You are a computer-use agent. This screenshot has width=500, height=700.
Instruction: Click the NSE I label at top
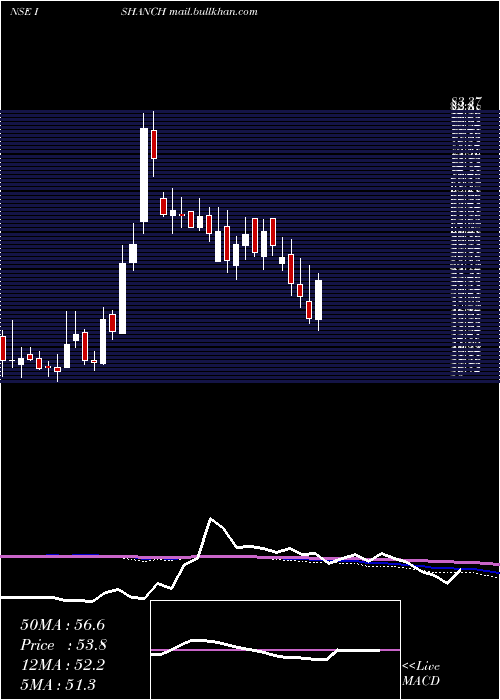click(x=23, y=12)
